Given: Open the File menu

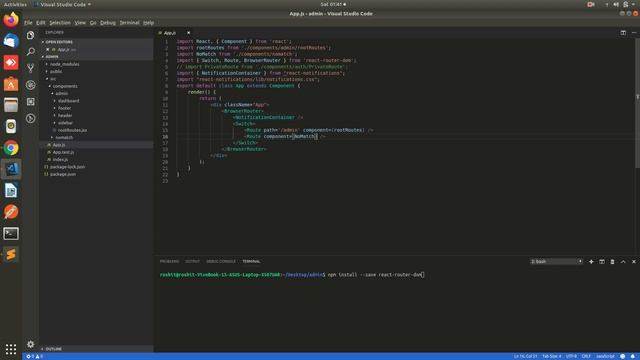Looking at the screenshot, I should tap(28, 23).
